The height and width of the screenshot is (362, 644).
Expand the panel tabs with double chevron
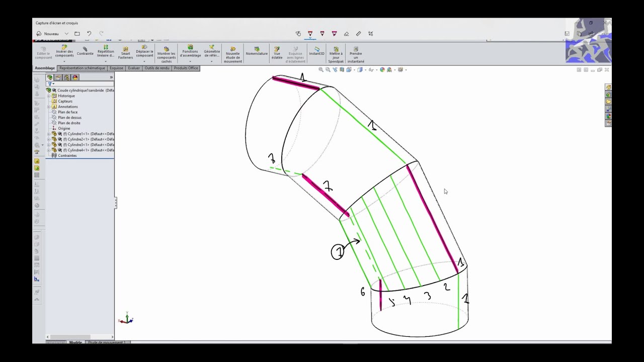[111, 77]
